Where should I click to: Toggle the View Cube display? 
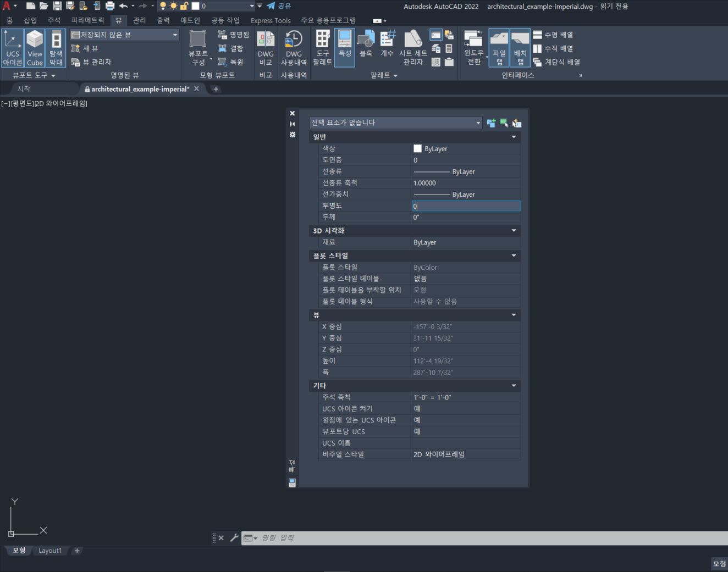(35, 48)
